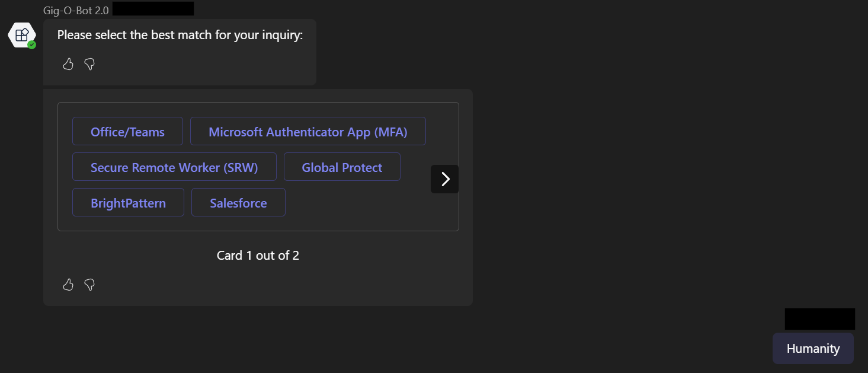This screenshot has height=373, width=868.
Task: Dislike the 'Please select the best match' message
Action: tap(89, 64)
